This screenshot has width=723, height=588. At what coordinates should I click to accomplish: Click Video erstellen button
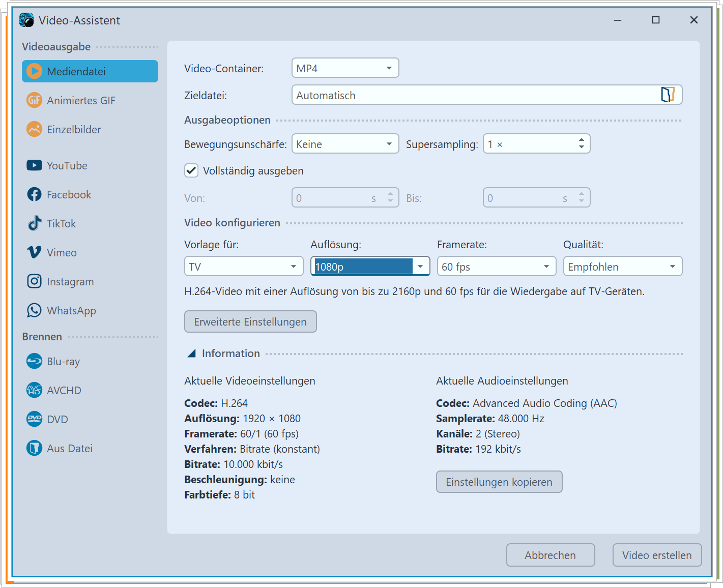pyautogui.click(x=657, y=555)
